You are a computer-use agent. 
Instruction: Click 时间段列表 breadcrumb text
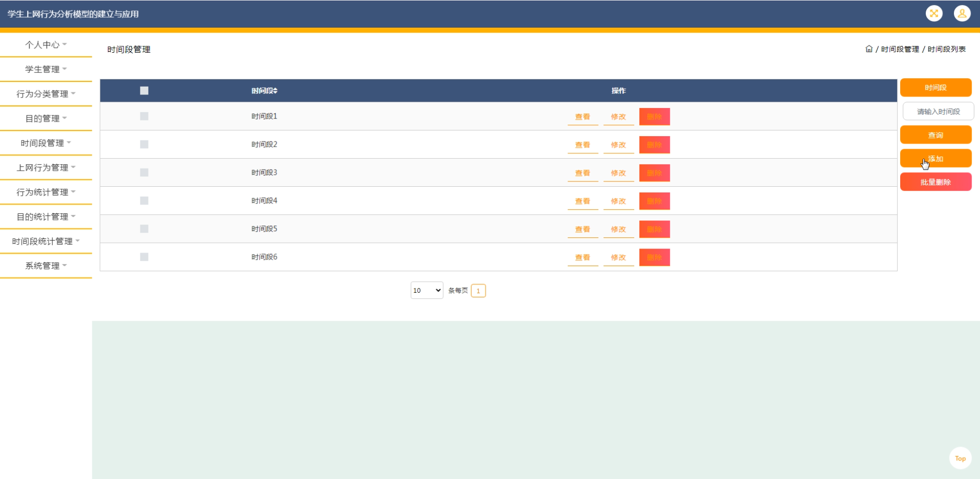[947, 49]
